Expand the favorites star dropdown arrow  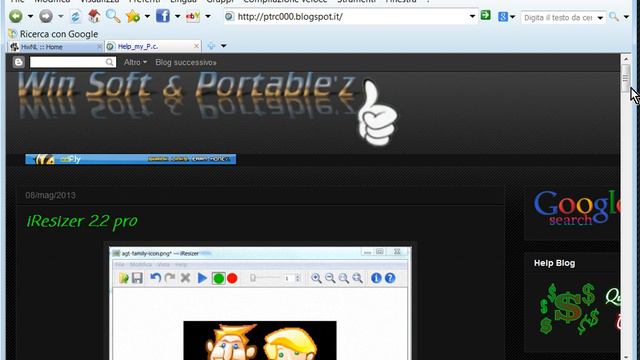click(x=147, y=16)
